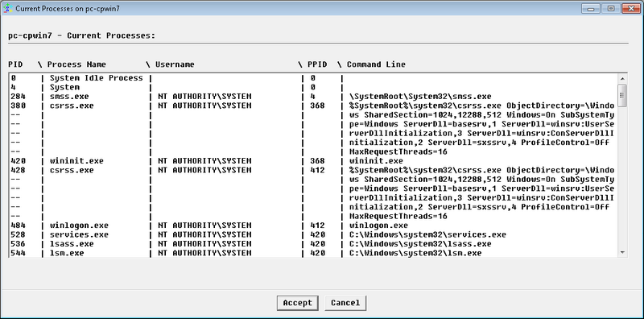Click PID 544 in the list
This screenshot has width=644, height=319.
pyautogui.click(x=18, y=253)
